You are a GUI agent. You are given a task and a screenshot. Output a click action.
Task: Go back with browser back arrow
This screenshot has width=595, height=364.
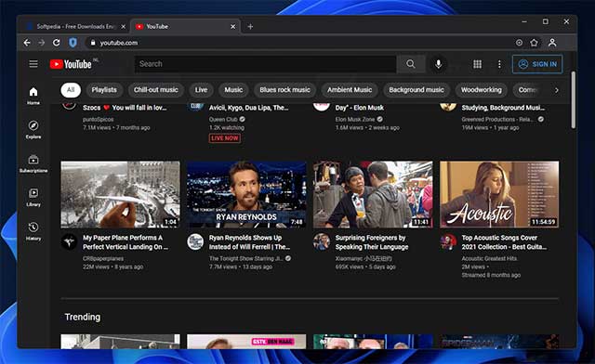(27, 43)
